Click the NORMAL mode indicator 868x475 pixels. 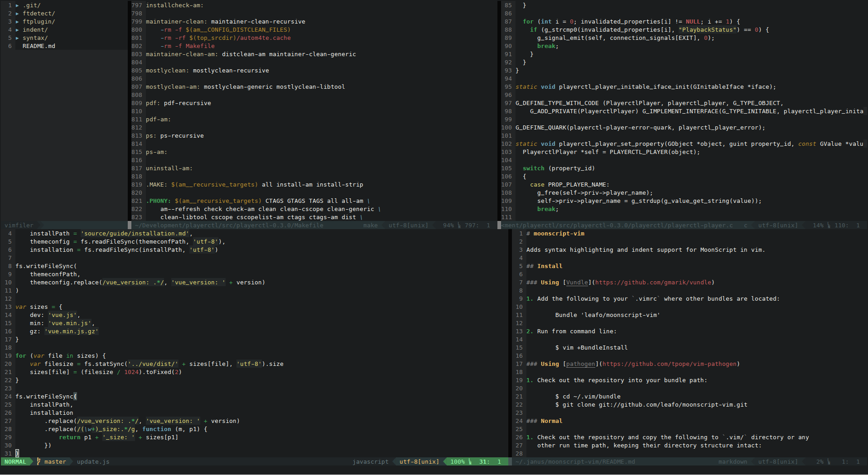click(x=15, y=462)
